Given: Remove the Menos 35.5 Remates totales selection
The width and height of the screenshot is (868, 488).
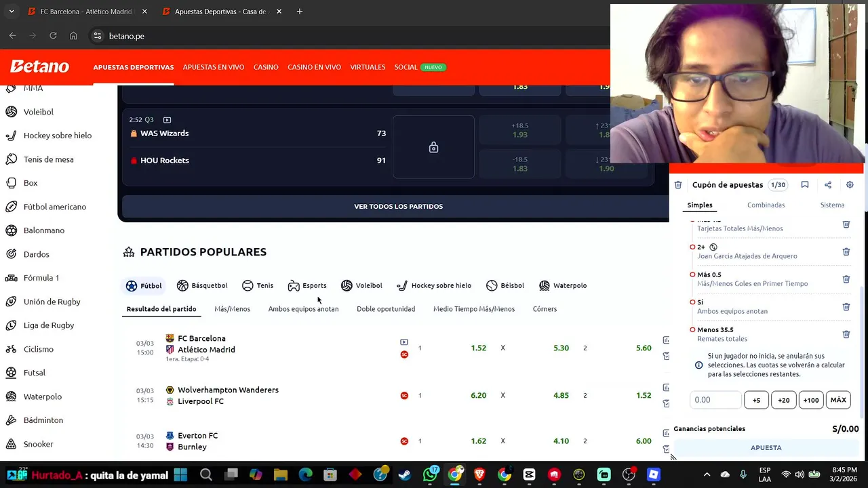Looking at the screenshot, I should point(846,334).
